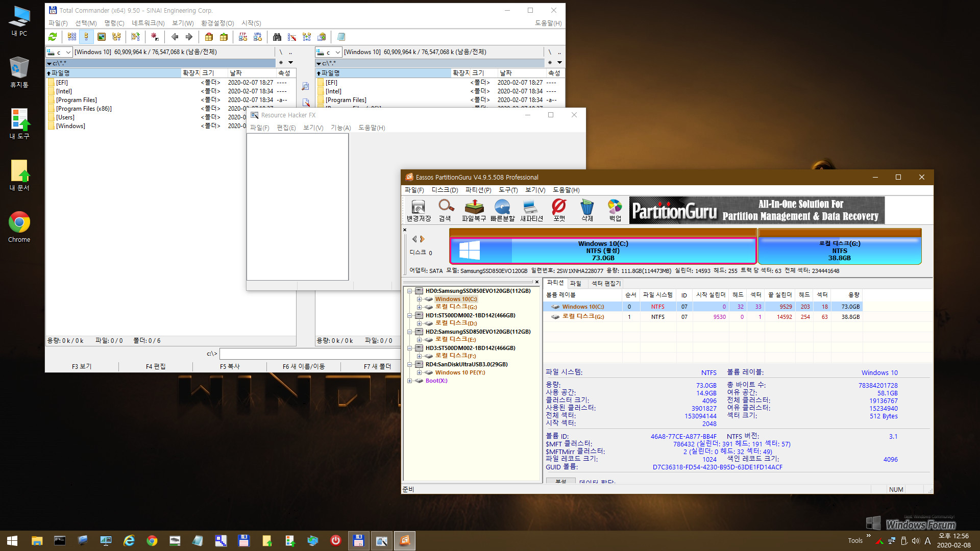Expand the HD2:SamsungSSD850EVO120GB tree item
980x551 pixels.
(x=408, y=331)
